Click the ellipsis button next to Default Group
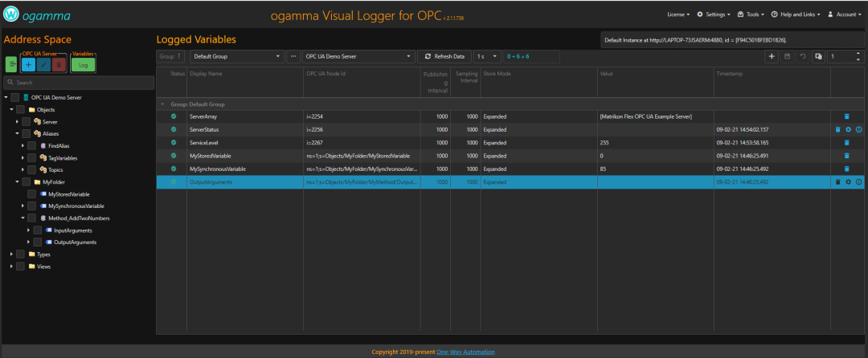 click(x=293, y=56)
